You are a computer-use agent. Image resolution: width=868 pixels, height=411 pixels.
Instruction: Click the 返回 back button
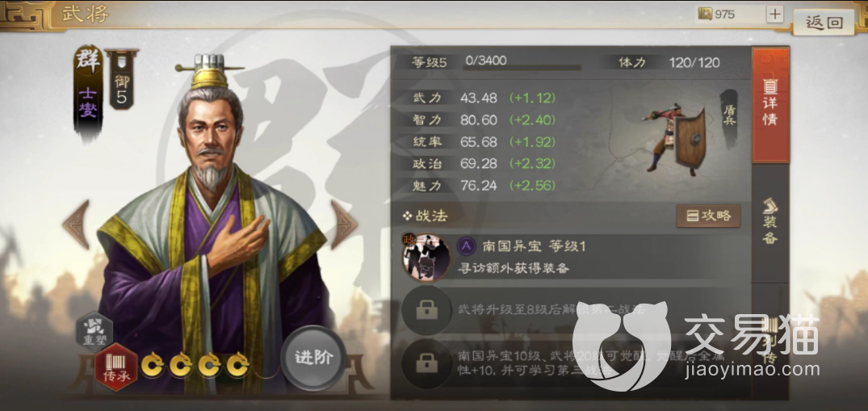click(x=824, y=22)
